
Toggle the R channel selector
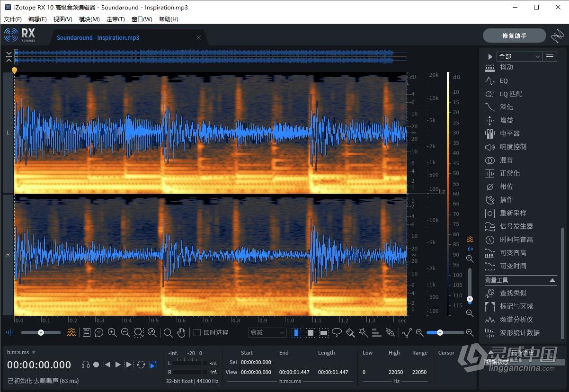point(8,255)
